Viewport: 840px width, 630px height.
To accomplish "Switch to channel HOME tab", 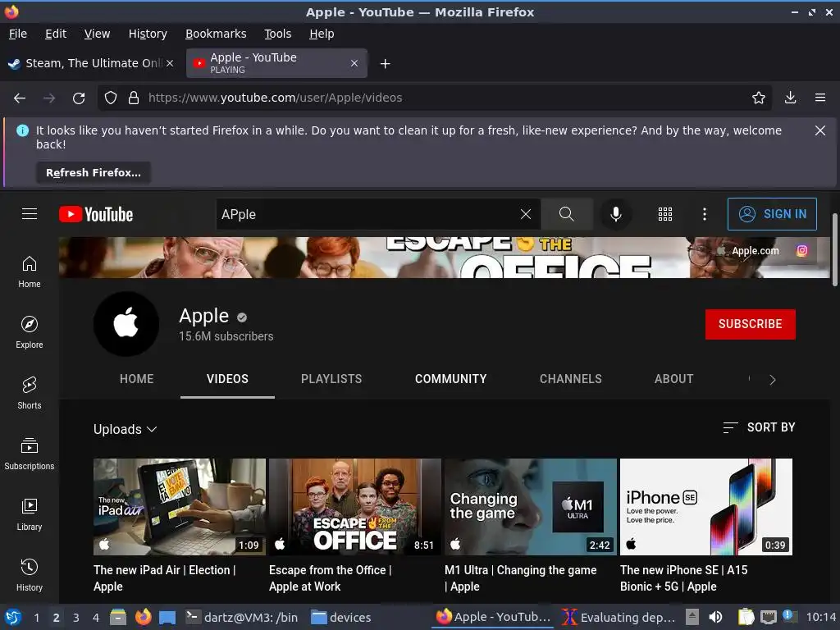I will 137,379.
